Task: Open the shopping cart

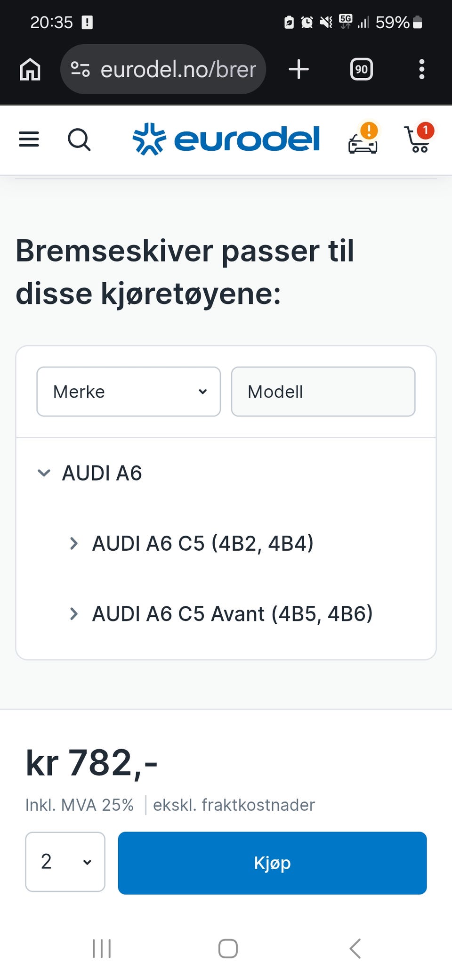Action: pos(418,139)
